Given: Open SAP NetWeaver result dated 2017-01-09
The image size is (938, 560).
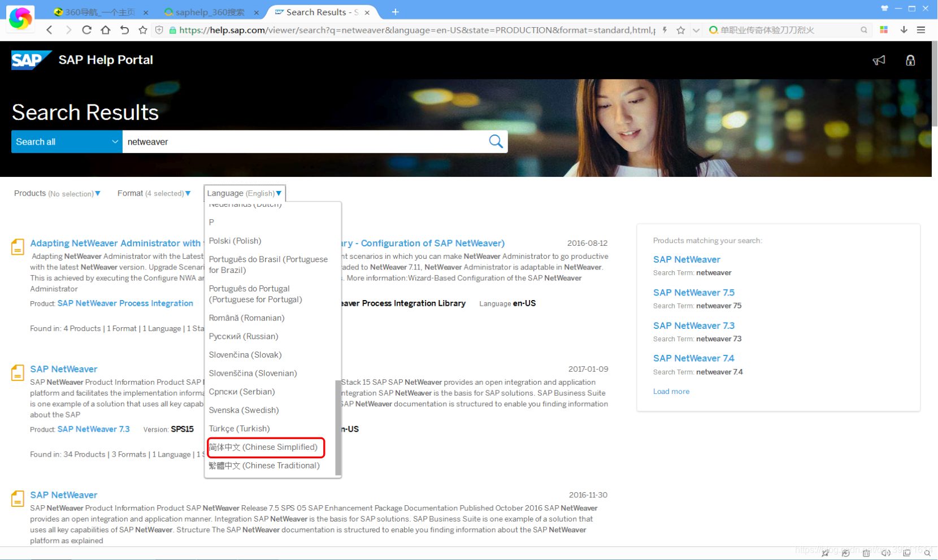Looking at the screenshot, I should point(64,369).
